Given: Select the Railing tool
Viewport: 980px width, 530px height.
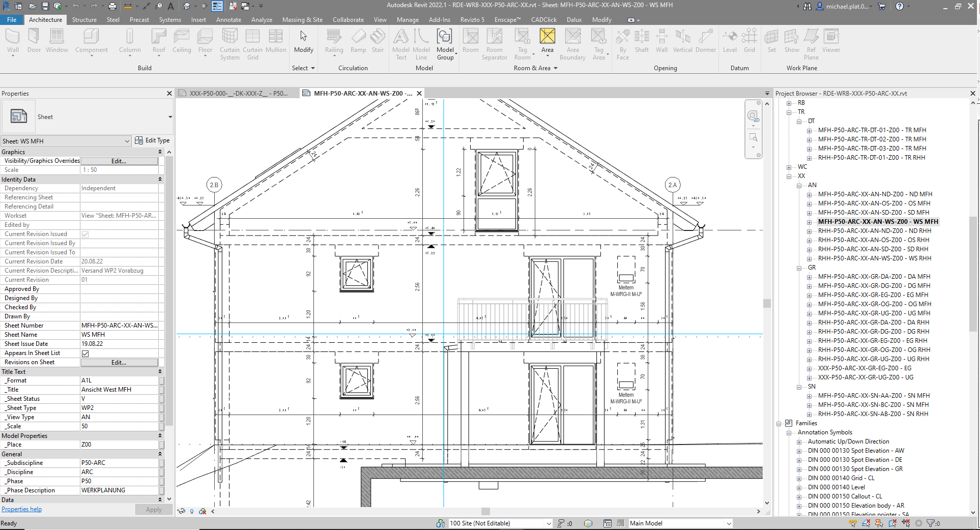Looking at the screenshot, I should click(334, 41).
